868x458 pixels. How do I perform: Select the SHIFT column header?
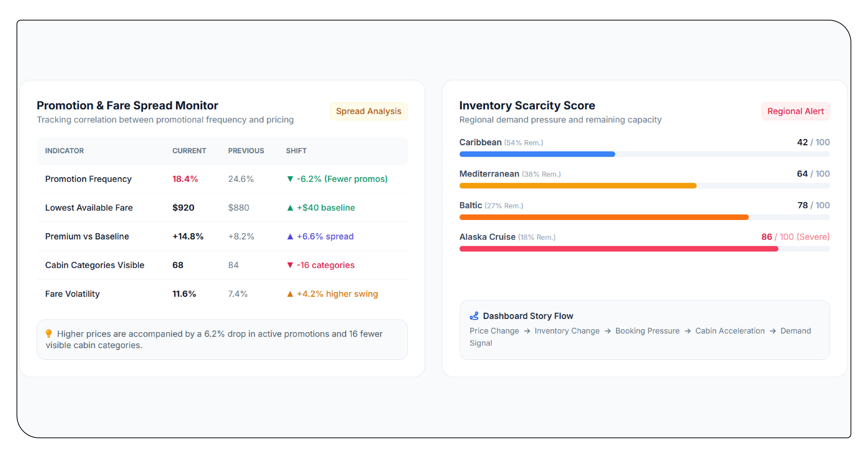pyautogui.click(x=296, y=150)
